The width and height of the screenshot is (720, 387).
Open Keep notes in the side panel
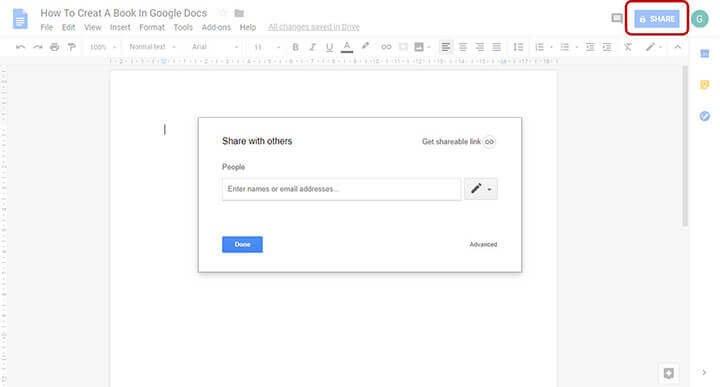point(704,84)
